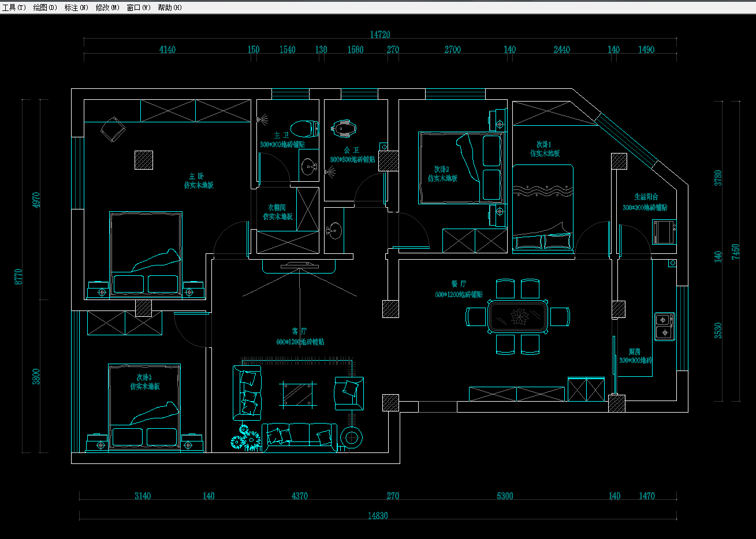Image resolution: width=756 pixels, height=539 pixels.
Task: Pick the double sink in 厨房
Action: [665, 326]
